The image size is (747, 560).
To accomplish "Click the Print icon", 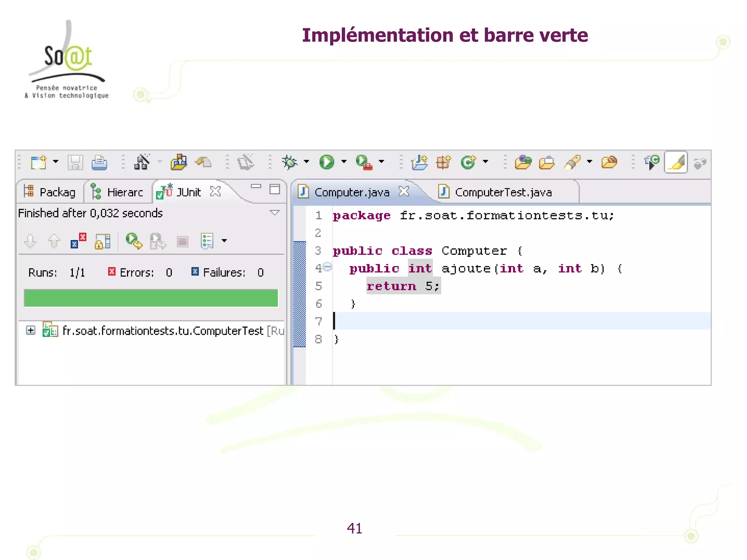I will click(99, 163).
